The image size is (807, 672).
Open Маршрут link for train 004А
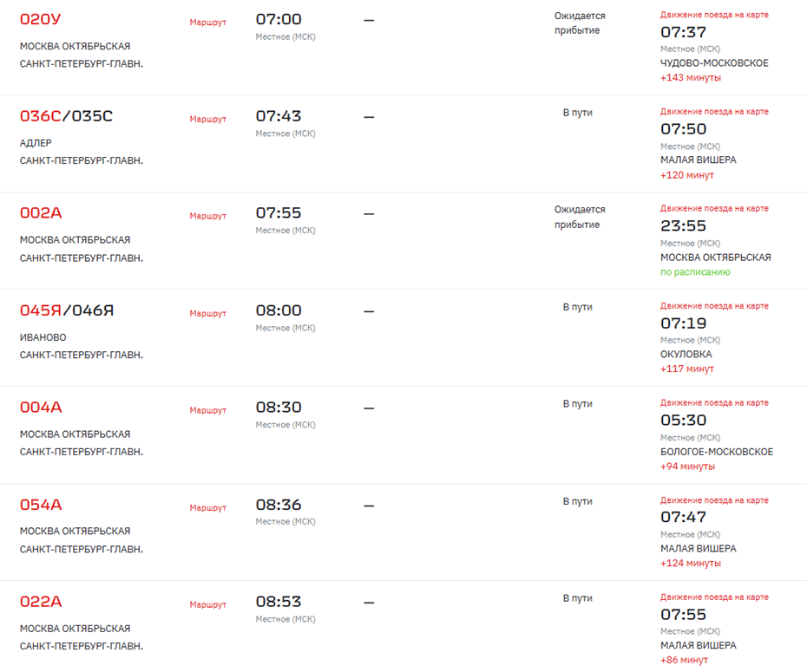(207, 410)
